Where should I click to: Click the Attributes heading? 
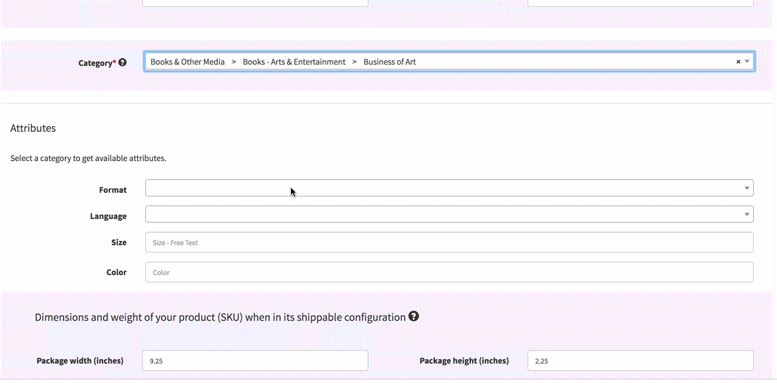(33, 128)
